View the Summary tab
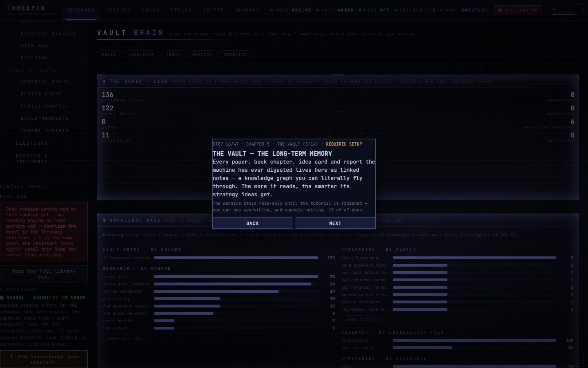 point(247,10)
